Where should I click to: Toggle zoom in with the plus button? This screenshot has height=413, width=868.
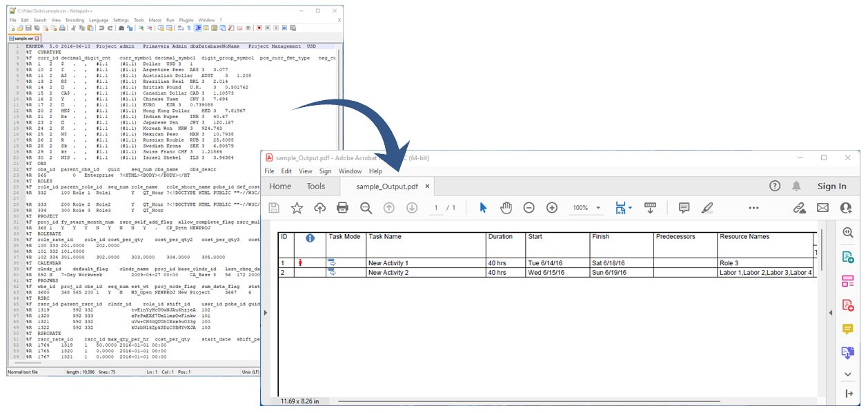552,209
